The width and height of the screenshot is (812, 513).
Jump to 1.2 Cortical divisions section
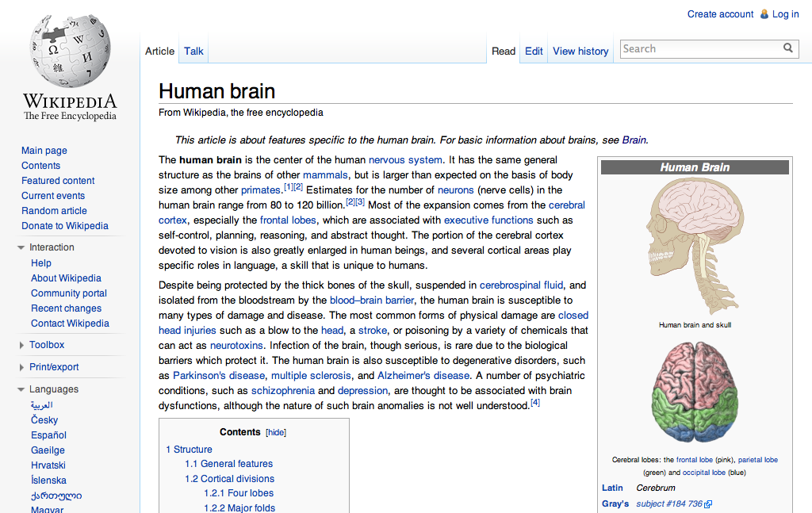click(x=229, y=479)
